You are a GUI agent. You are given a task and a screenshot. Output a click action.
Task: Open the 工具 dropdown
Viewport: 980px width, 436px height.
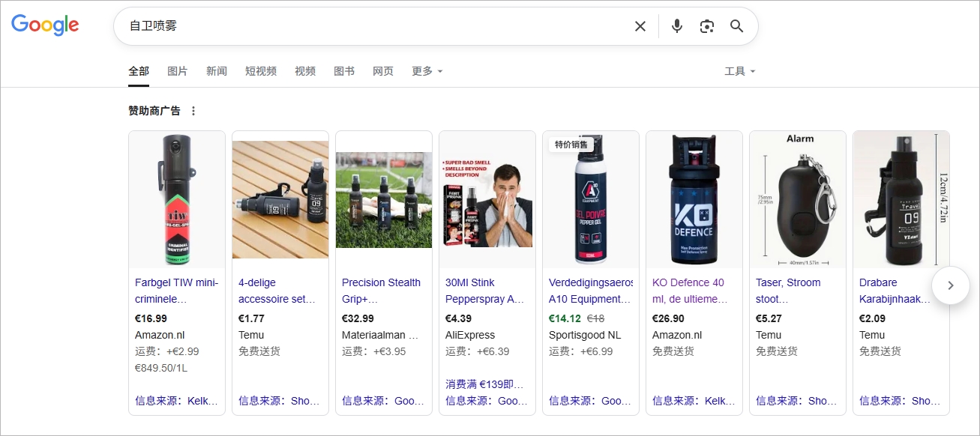click(x=739, y=71)
